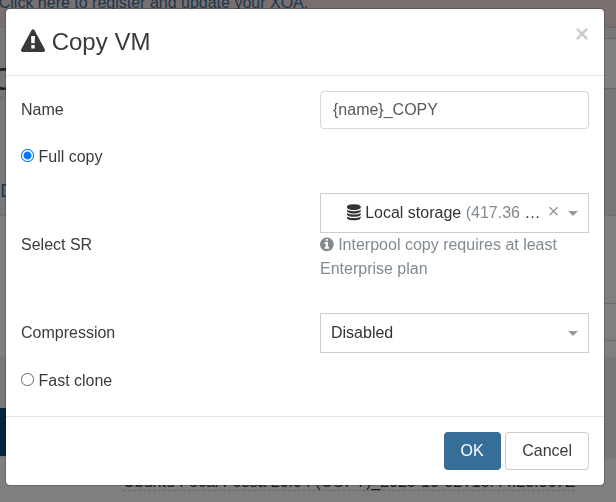Viewport: 616px width, 502px height.
Task: Click the Compression dropdown caret arrow
Action: [x=573, y=333]
